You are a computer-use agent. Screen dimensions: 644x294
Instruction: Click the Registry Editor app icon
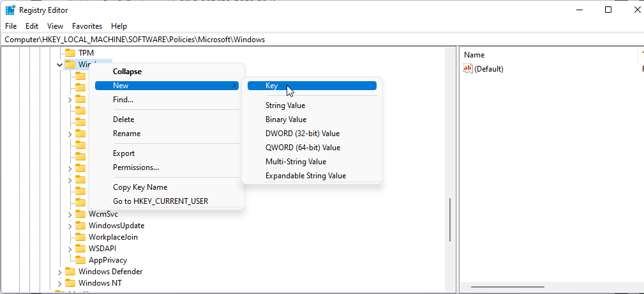(x=10, y=10)
